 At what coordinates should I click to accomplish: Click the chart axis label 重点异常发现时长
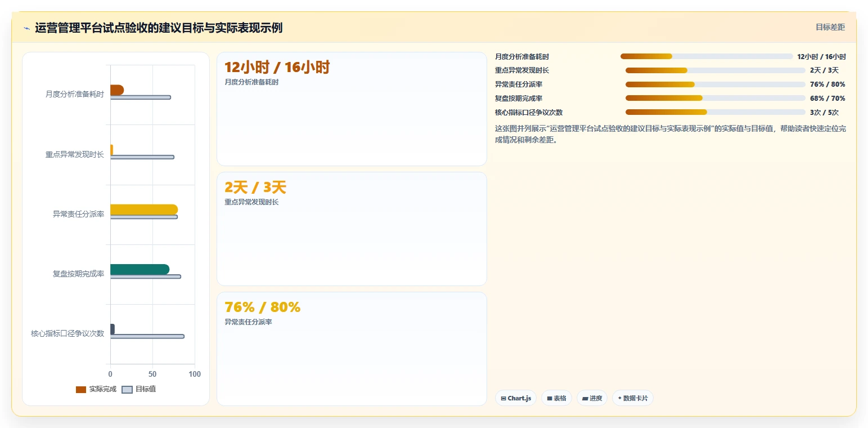point(75,154)
